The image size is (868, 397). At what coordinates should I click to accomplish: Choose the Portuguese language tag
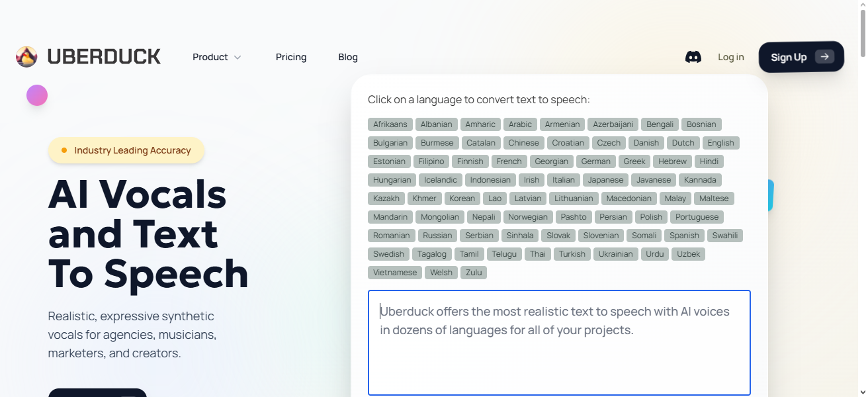coord(697,217)
